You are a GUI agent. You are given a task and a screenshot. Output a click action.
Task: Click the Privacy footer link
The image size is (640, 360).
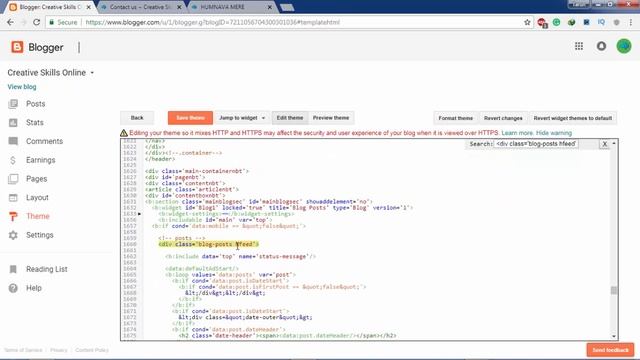point(59,350)
